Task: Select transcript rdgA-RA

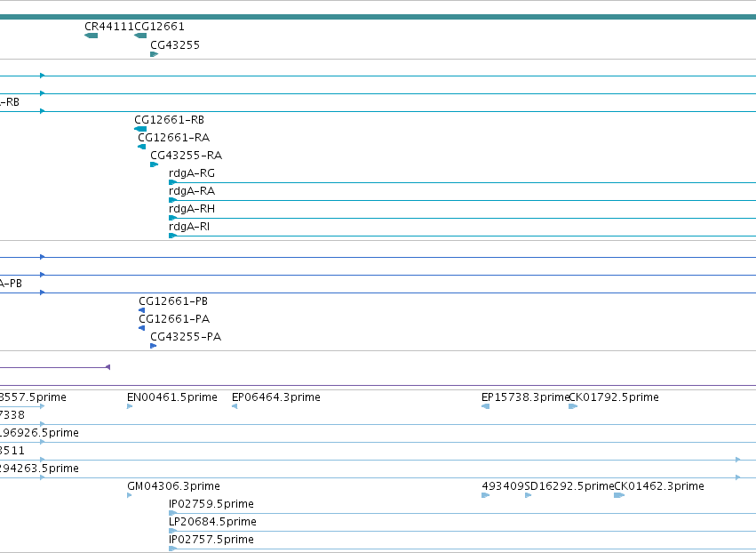Action: click(192, 191)
